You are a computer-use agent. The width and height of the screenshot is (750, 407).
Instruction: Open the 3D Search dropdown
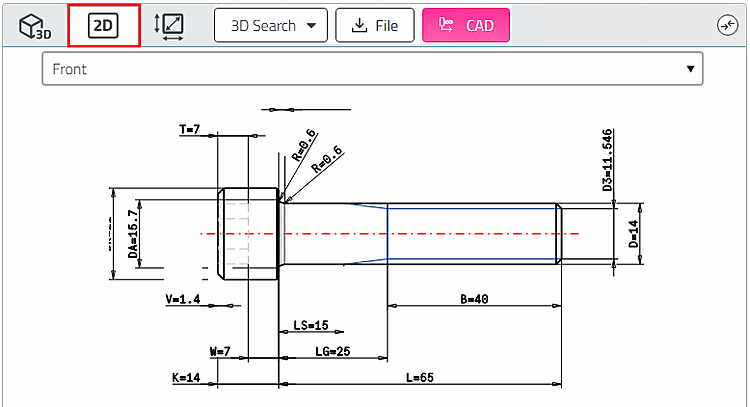tap(271, 25)
